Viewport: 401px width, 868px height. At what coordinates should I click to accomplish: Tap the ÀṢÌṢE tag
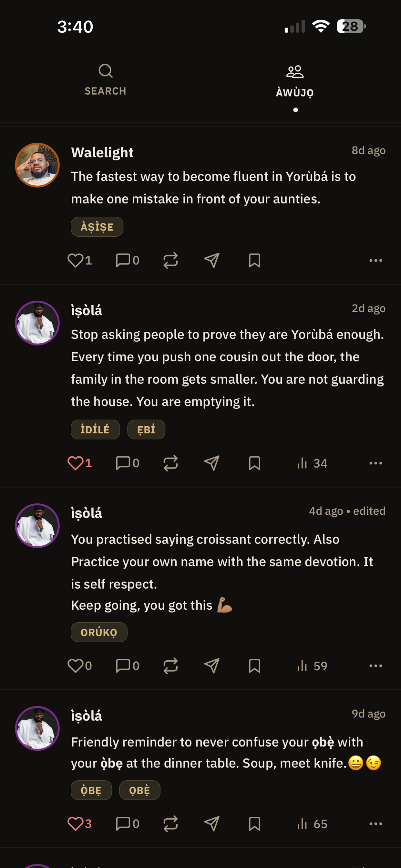[x=97, y=227]
